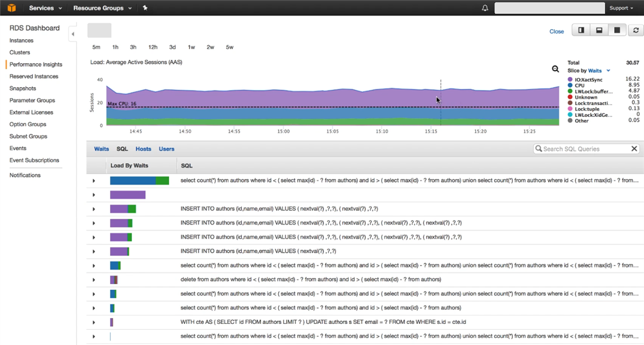Select the 1w time range
Screen dimensions: 644x345
191,47
